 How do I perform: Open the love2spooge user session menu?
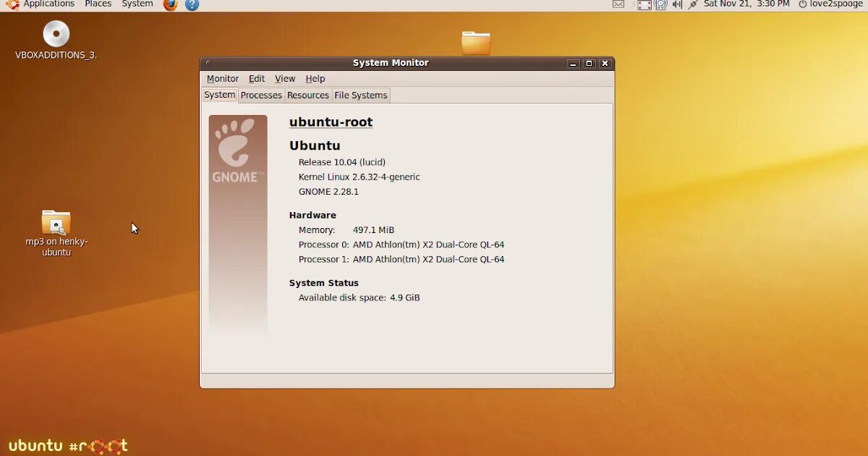pos(836,4)
